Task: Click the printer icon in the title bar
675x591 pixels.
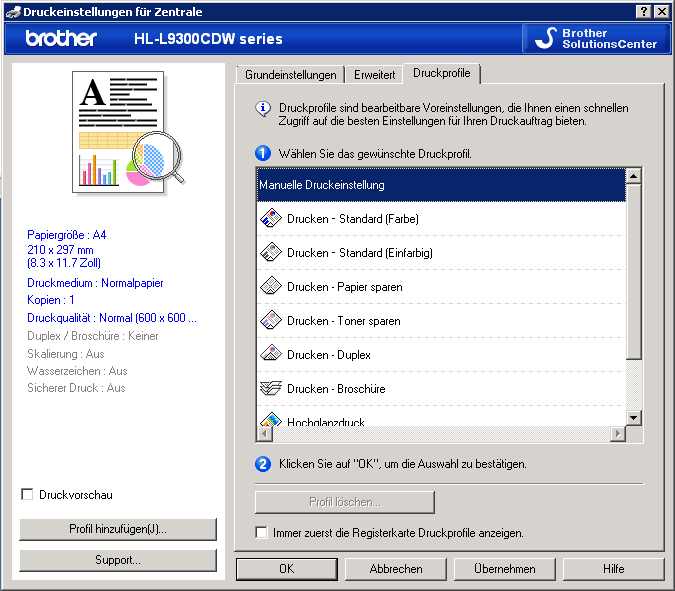Action: click(x=13, y=12)
